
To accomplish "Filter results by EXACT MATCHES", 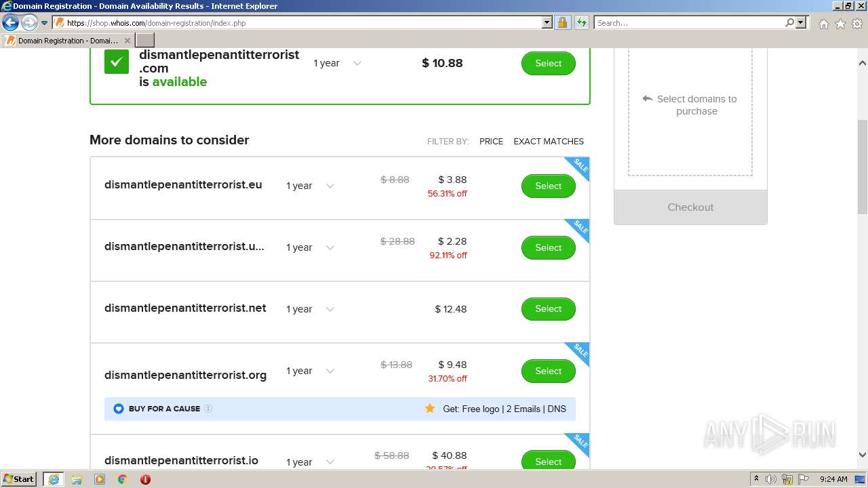I will (x=549, y=141).
